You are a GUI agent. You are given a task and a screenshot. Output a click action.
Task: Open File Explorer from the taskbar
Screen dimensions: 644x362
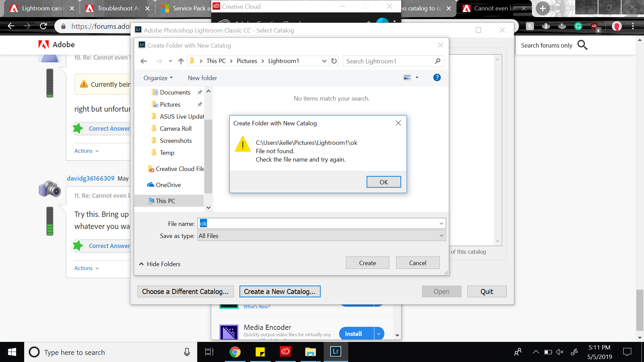(x=310, y=352)
